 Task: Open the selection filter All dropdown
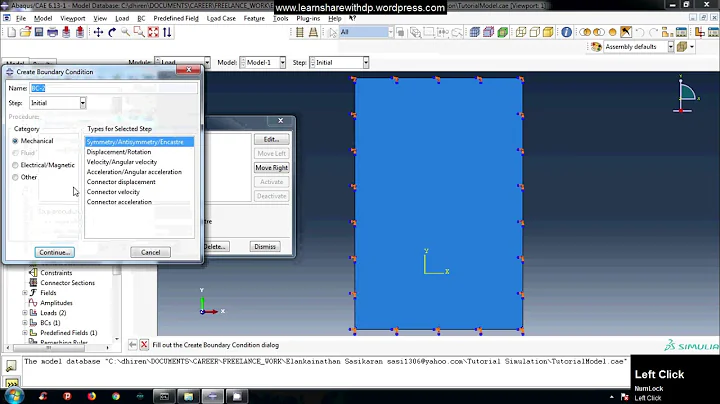pos(390,32)
